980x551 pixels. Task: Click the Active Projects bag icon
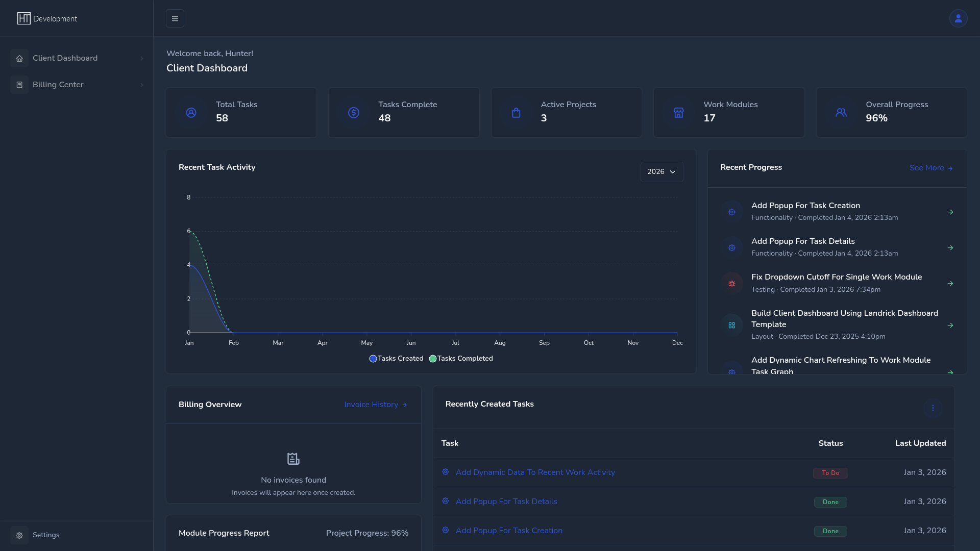coord(516,113)
